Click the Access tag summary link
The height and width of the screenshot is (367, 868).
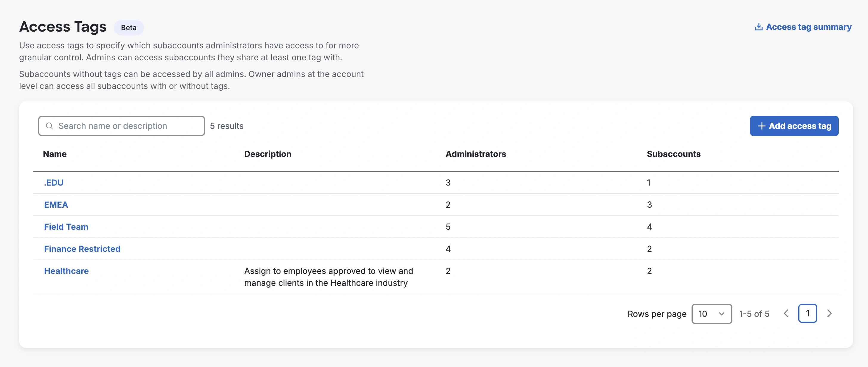(808, 27)
